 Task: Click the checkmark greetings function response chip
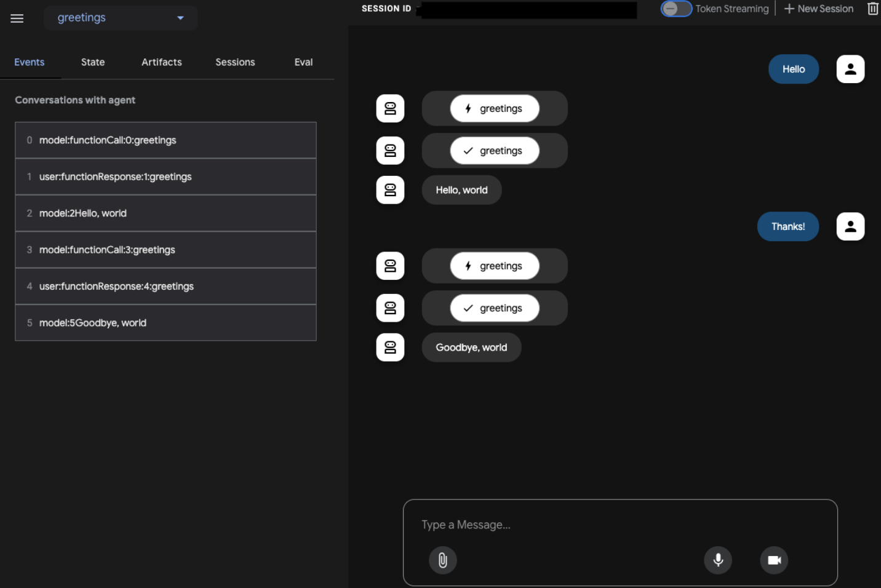point(495,150)
